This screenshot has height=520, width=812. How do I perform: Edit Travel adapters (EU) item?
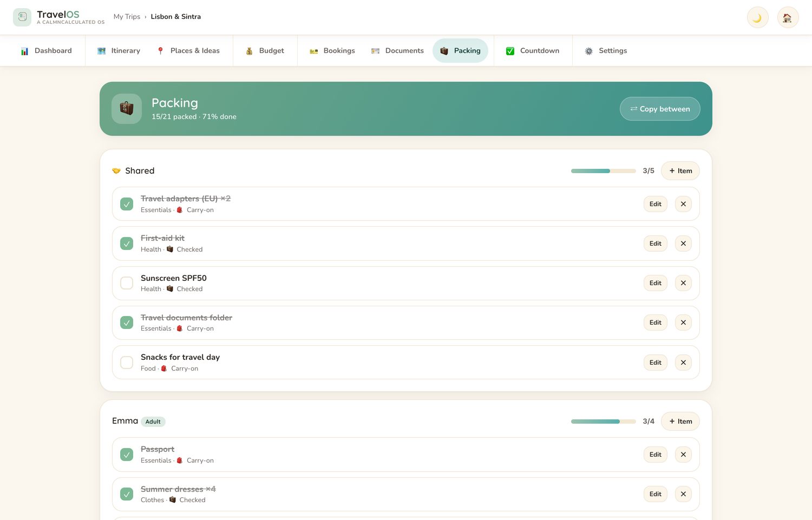tap(656, 204)
